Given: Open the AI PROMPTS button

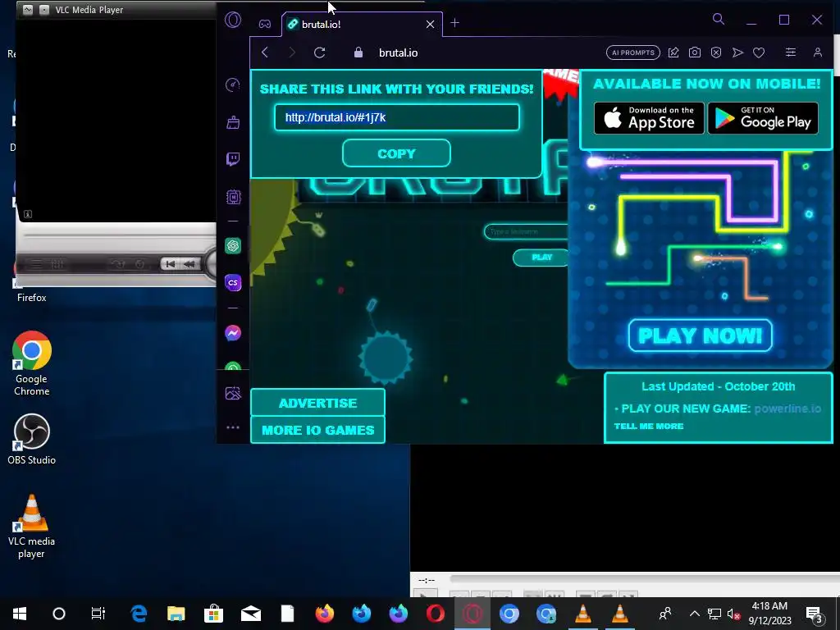Looking at the screenshot, I should (632, 52).
